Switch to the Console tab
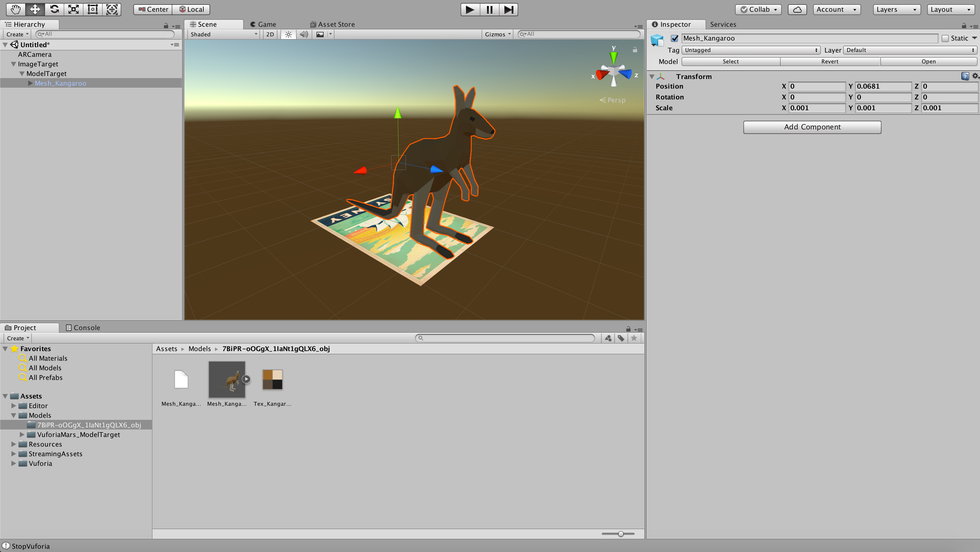980x552 pixels. point(83,328)
